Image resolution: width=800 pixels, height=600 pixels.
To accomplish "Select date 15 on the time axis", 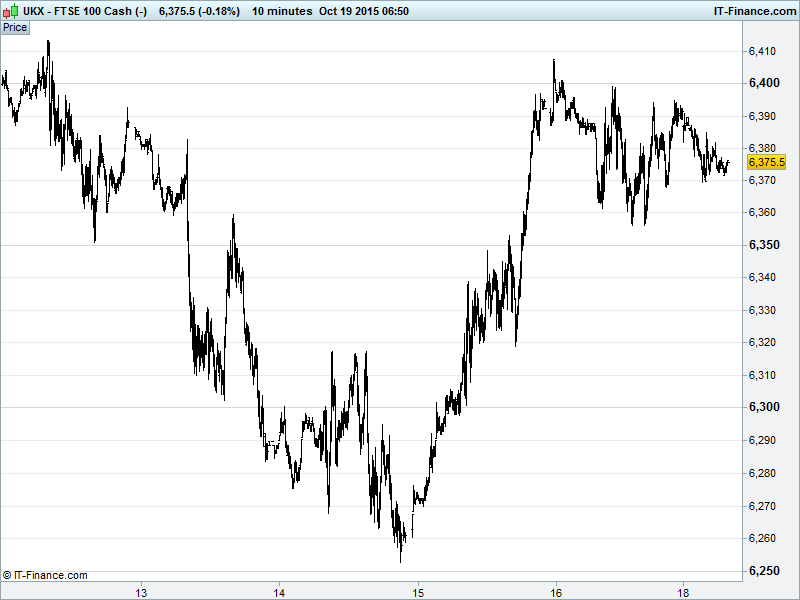I will [418, 590].
